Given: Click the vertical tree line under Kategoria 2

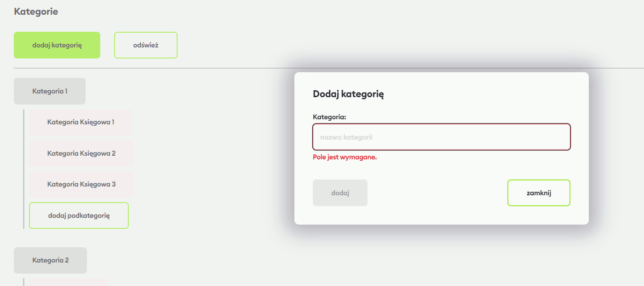Looking at the screenshot, I should coord(23,281).
